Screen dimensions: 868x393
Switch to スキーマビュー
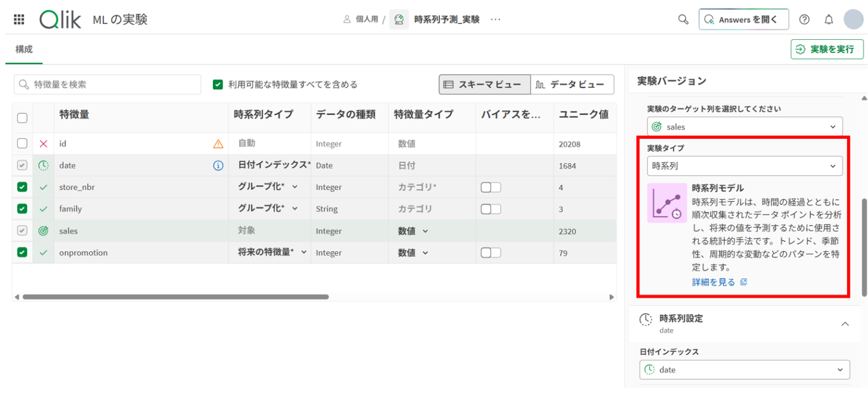point(484,85)
